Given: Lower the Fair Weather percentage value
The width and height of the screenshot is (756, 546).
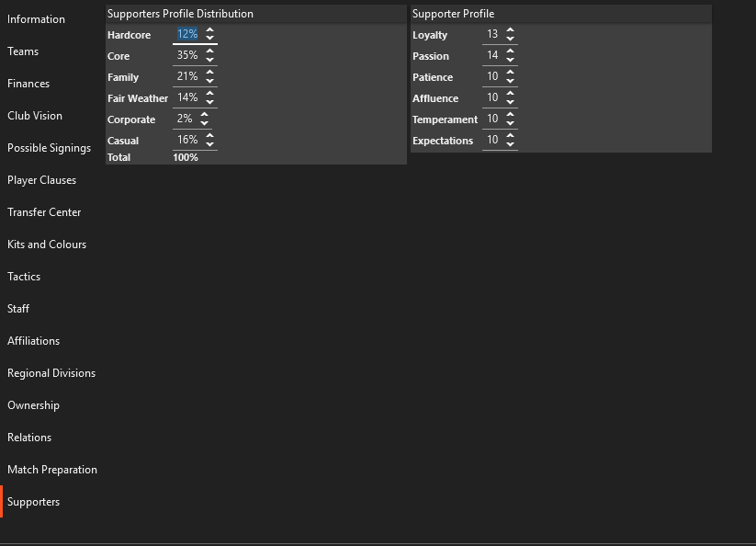Looking at the screenshot, I should (x=209, y=102).
